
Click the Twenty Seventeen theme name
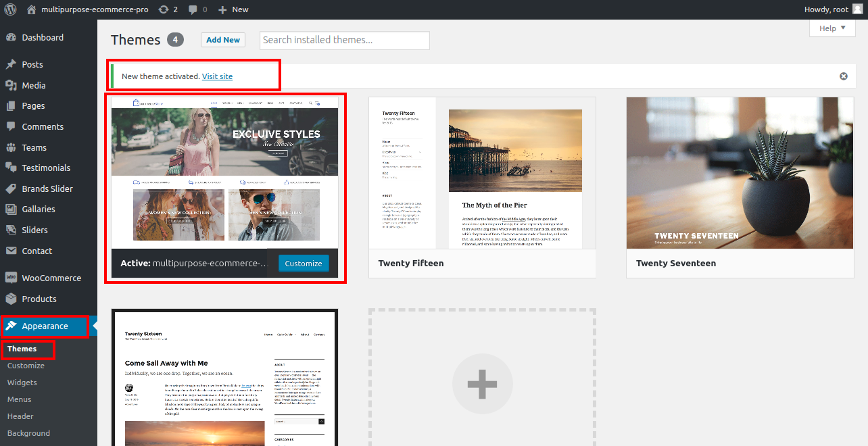[676, 264]
